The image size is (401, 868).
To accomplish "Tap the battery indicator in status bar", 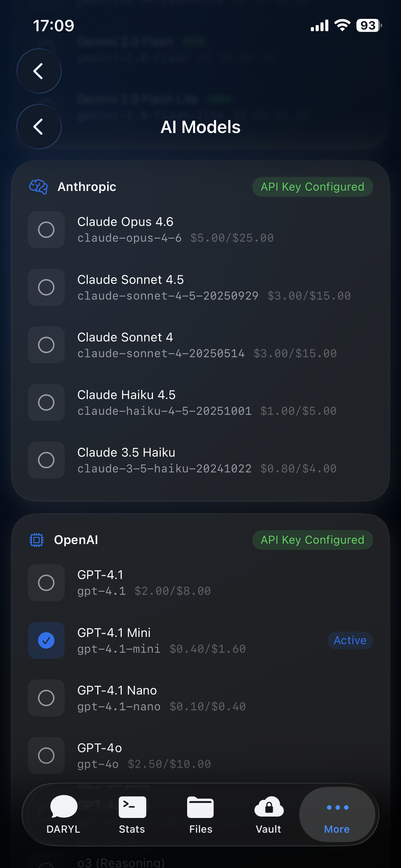I will point(369,25).
